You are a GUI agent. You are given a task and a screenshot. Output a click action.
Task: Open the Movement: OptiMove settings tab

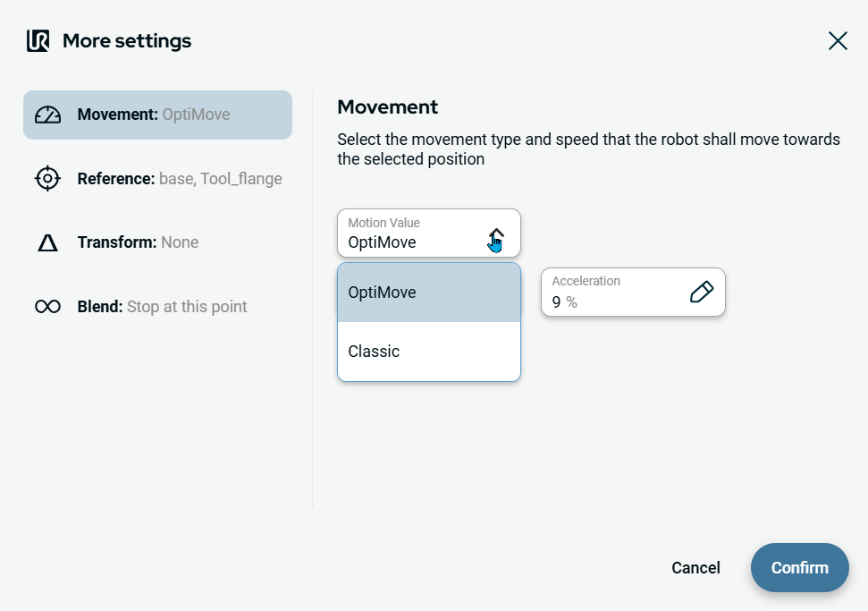[x=157, y=115]
